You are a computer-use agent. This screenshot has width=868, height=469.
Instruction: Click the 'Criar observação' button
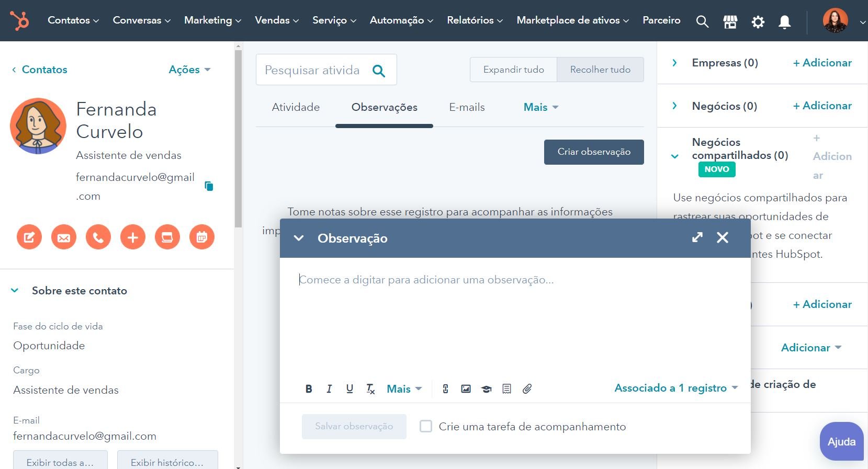click(x=594, y=152)
